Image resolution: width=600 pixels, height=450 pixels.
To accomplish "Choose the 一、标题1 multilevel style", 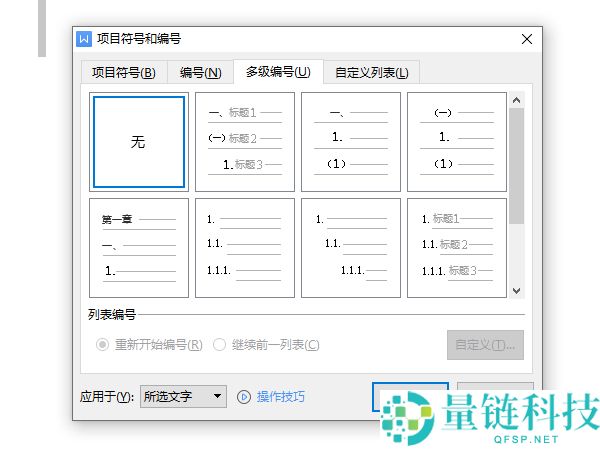I will pos(245,142).
